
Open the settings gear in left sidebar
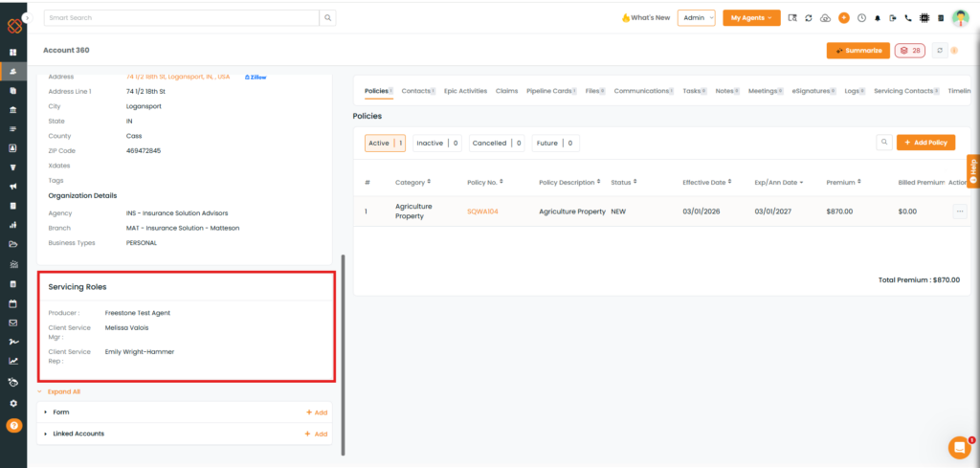(x=13, y=403)
